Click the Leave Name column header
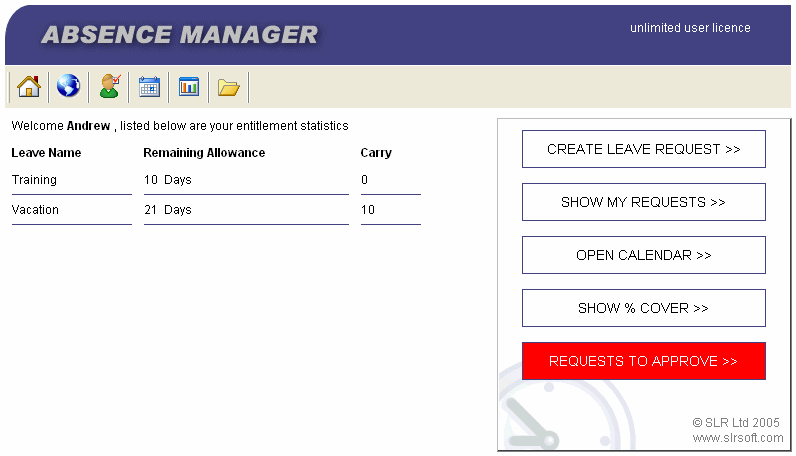 click(46, 153)
